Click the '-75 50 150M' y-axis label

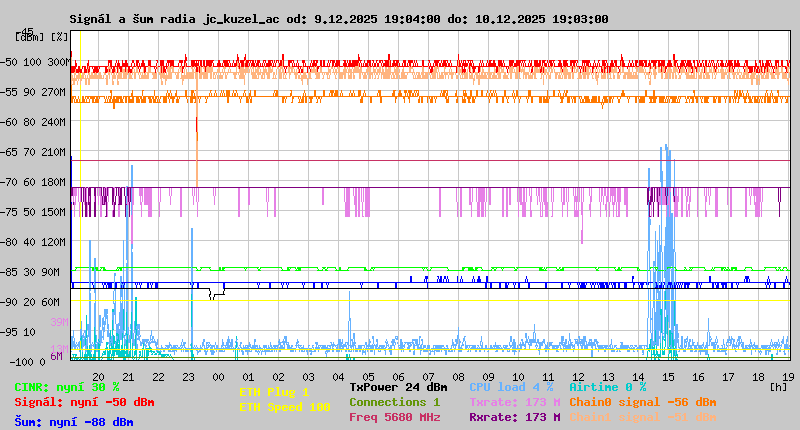(35, 212)
